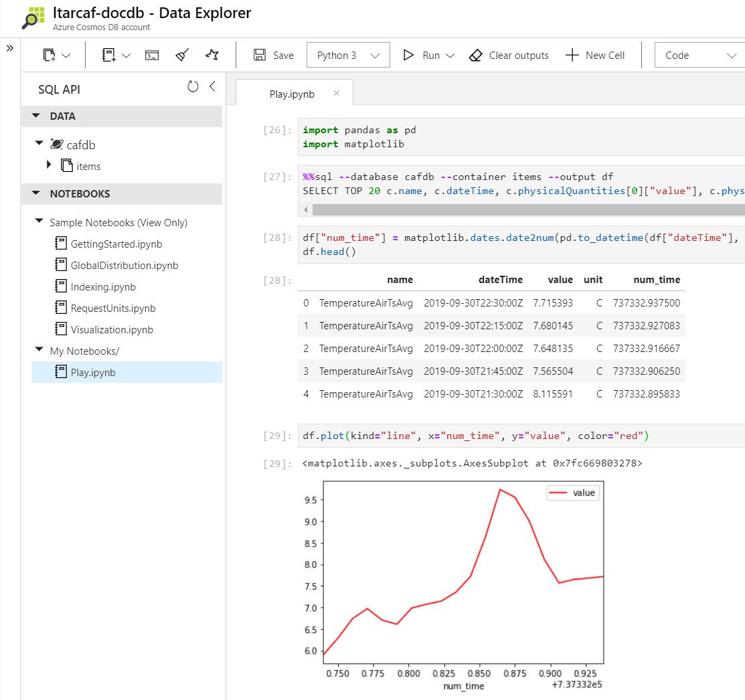Click the num_time column header

click(657, 279)
